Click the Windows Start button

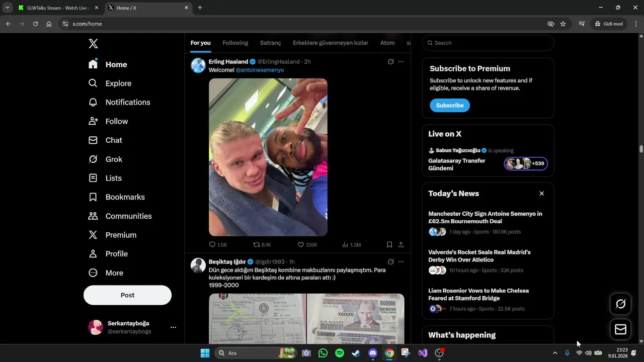click(x=205, y=353)
